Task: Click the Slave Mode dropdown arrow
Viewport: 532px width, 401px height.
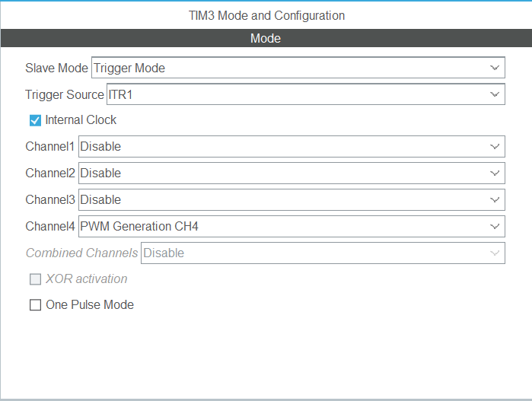Action: [495, 68]
